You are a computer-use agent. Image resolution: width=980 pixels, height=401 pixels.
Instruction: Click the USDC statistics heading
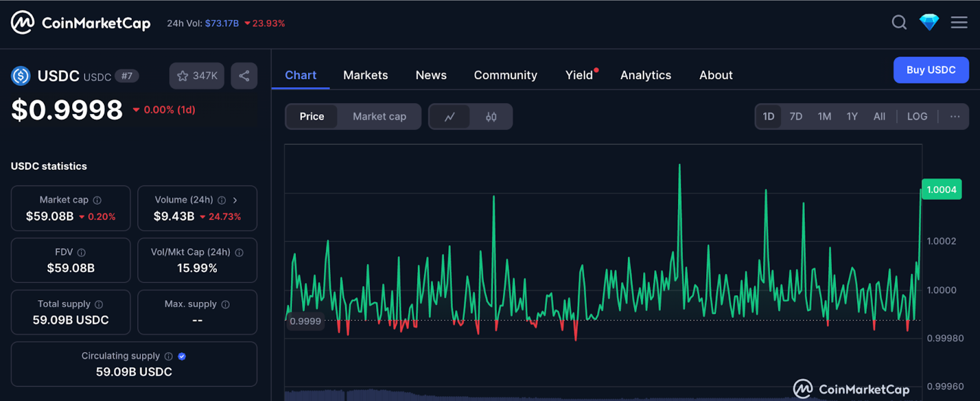49,166
